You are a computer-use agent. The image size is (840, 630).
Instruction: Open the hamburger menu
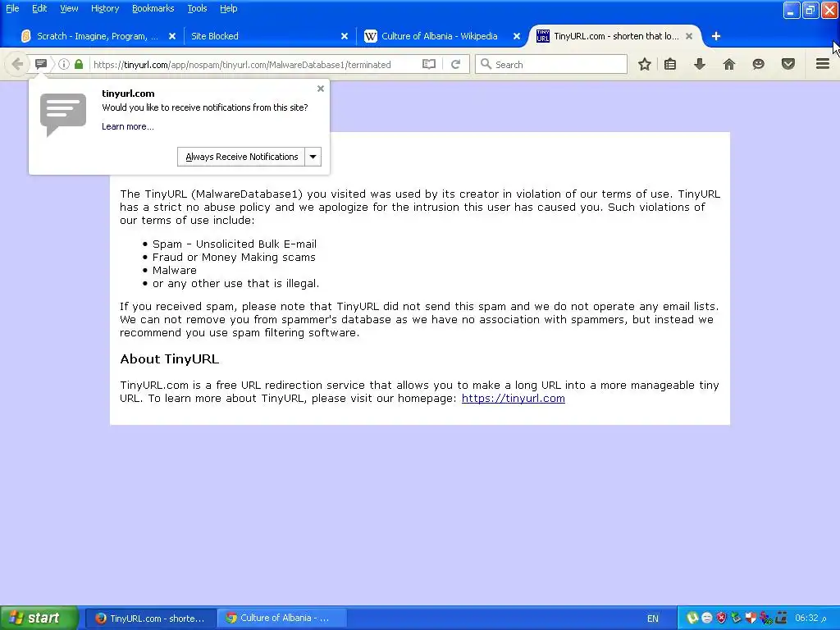pyautogui.click(x=823, y=64)
